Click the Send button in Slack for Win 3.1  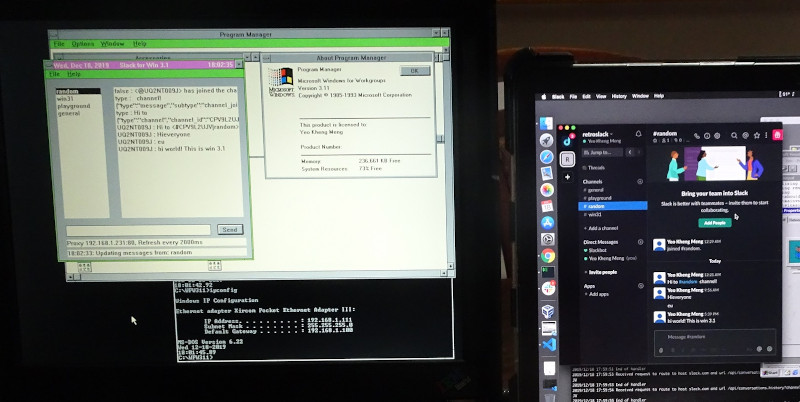(230, 229)
